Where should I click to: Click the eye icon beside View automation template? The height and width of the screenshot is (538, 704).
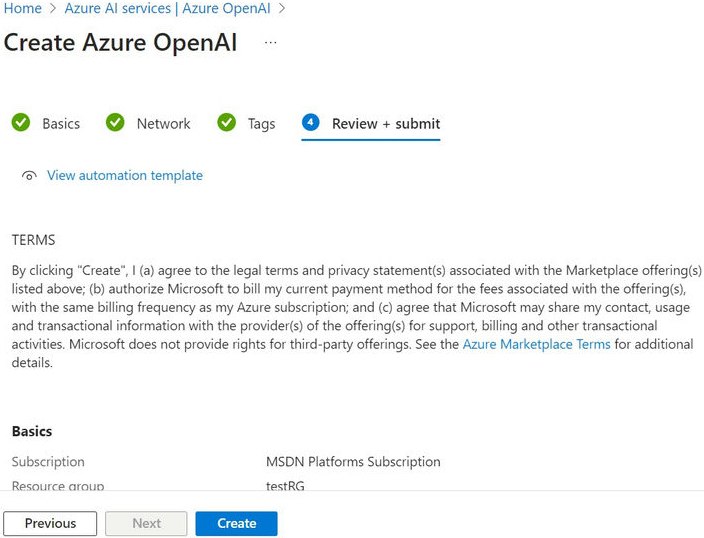30,176
